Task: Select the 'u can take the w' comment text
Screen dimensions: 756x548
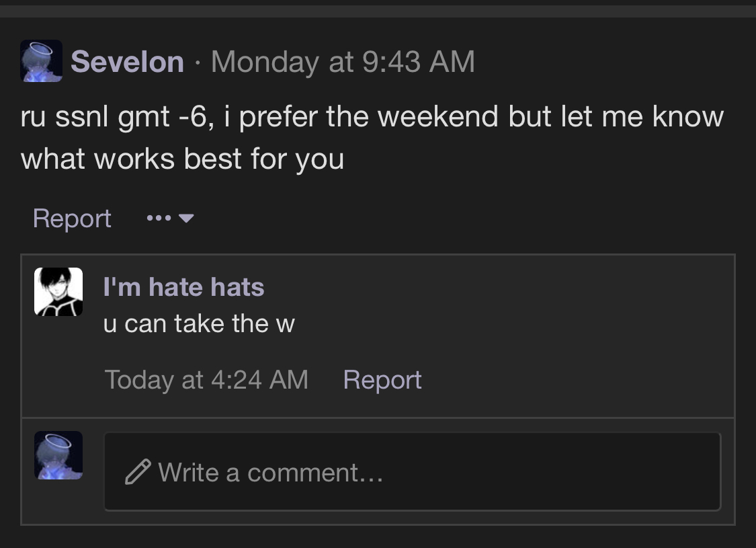Action: point(199,323)
